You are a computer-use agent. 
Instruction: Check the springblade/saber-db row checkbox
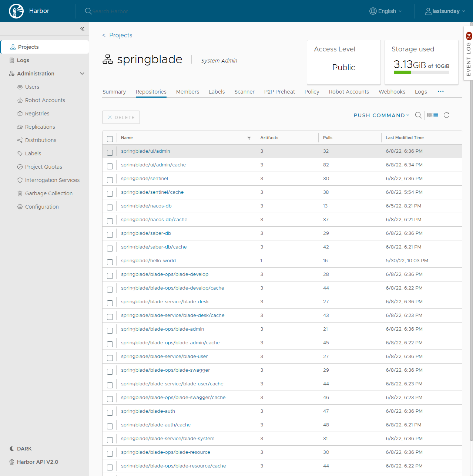pos(110,235)
